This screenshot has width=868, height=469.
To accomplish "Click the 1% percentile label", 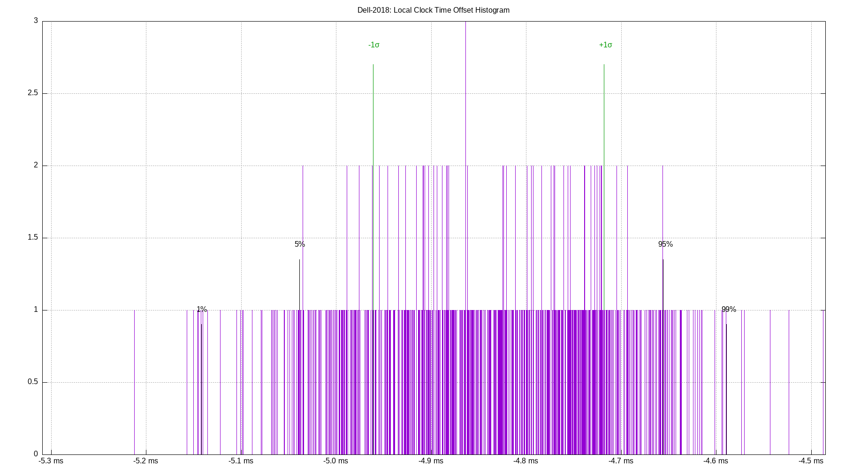I will [x=202, y=309].
